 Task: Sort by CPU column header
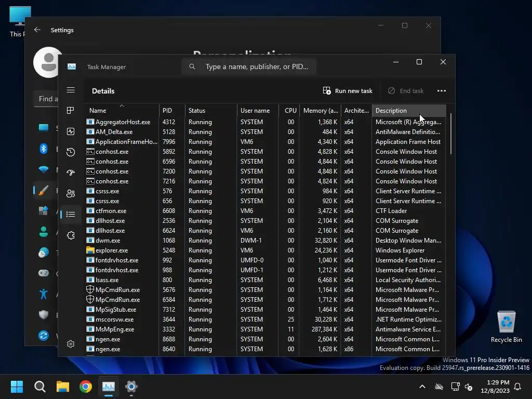point(289,111)
